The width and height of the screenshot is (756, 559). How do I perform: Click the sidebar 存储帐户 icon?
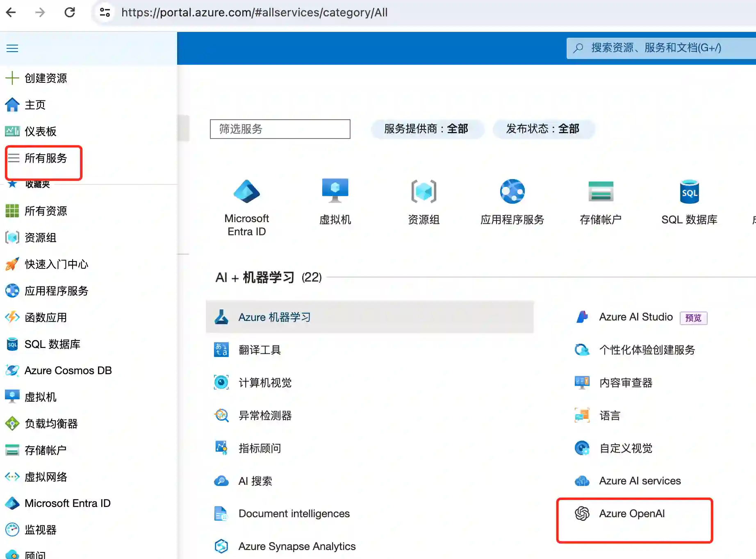(12, 450)
